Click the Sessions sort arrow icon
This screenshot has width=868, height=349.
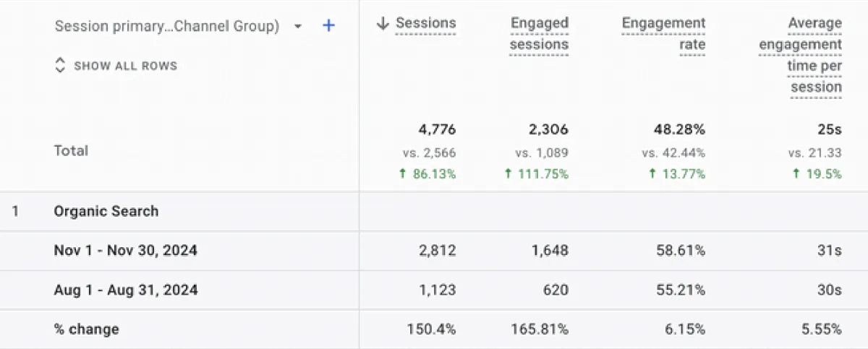(383, 24)
